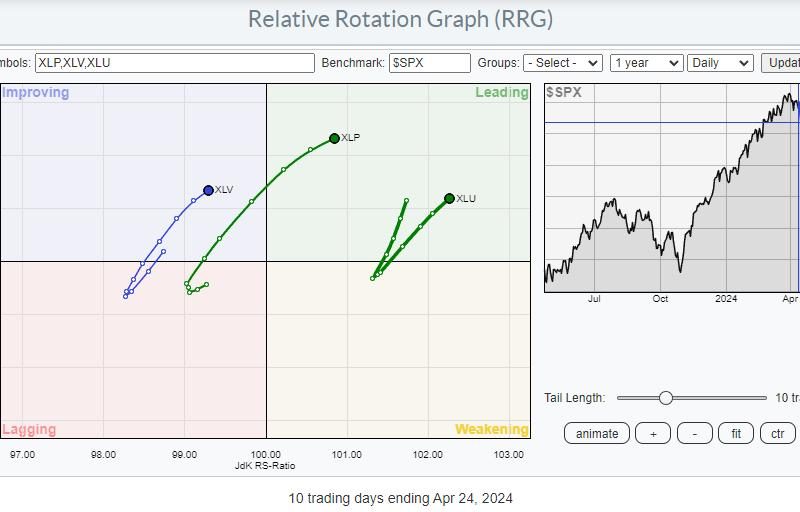800x512 pixels.
Task: Select the XLV head marker in Improving
Action: tap(208, 190)
